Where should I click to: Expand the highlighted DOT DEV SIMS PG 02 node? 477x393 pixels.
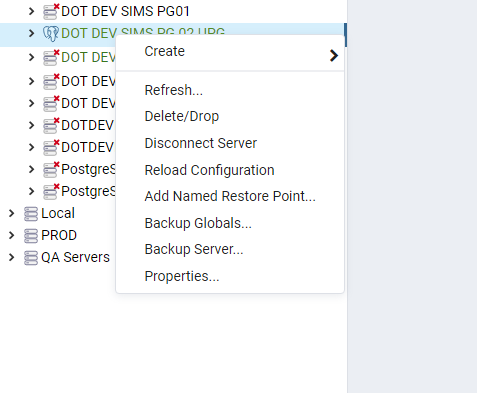pos(31,33)
